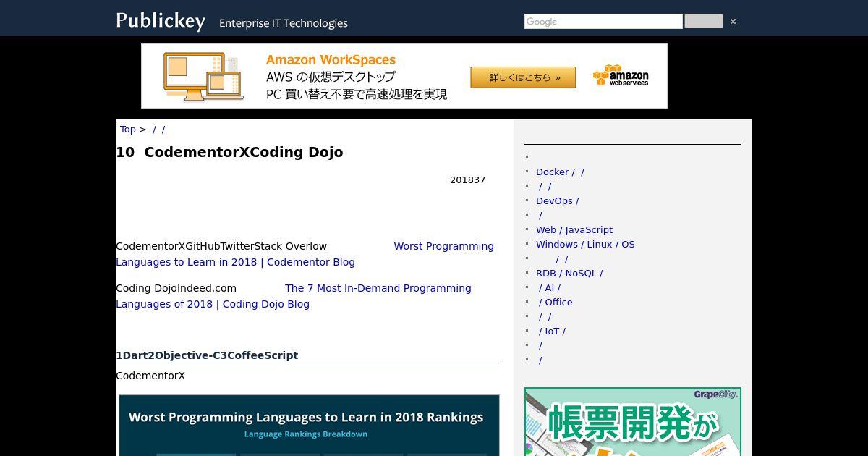Open the Office category link
The height and width of the screenshot is (456, 868).
coord(556,303)
